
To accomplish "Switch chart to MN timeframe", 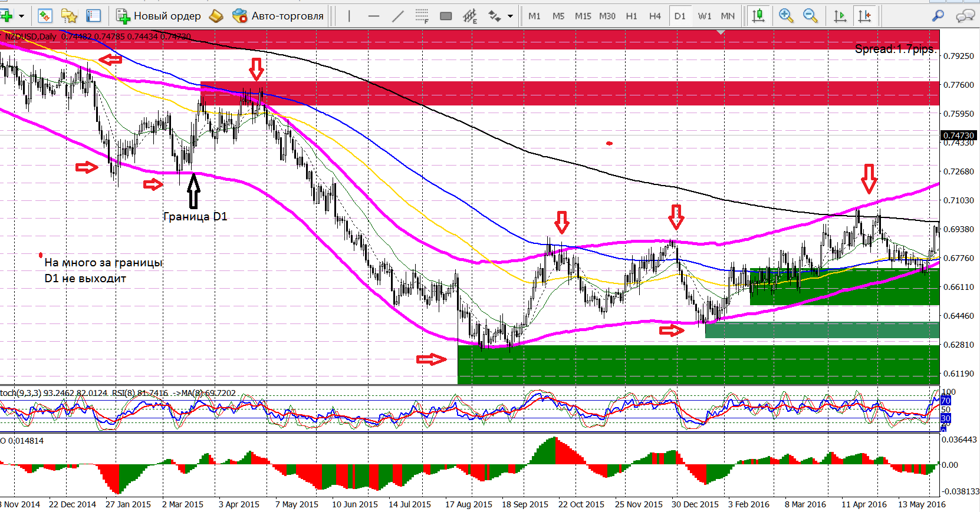I will point(728,16).
